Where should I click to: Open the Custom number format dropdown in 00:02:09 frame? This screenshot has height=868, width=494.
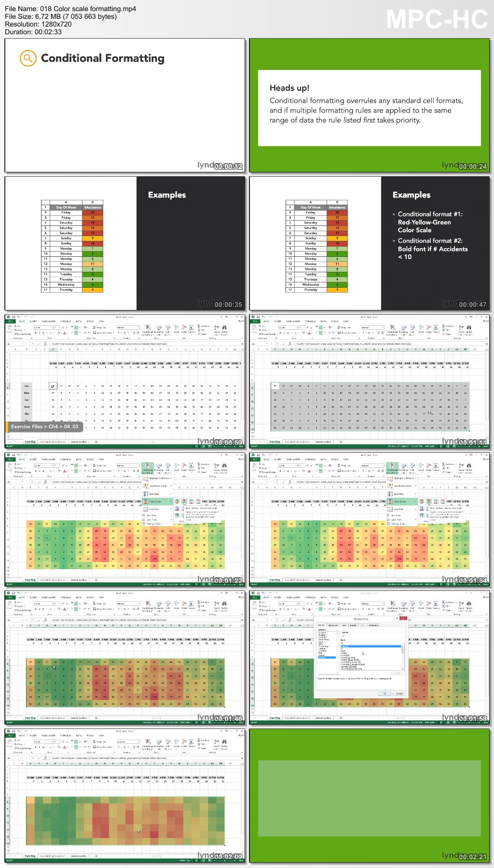[x=128, y=742]
